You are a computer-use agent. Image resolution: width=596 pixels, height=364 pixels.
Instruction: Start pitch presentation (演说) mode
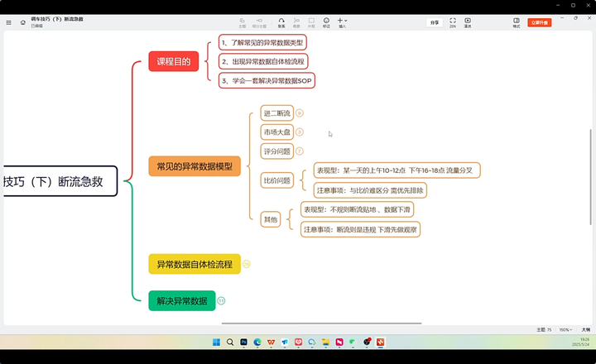[468, 23]
